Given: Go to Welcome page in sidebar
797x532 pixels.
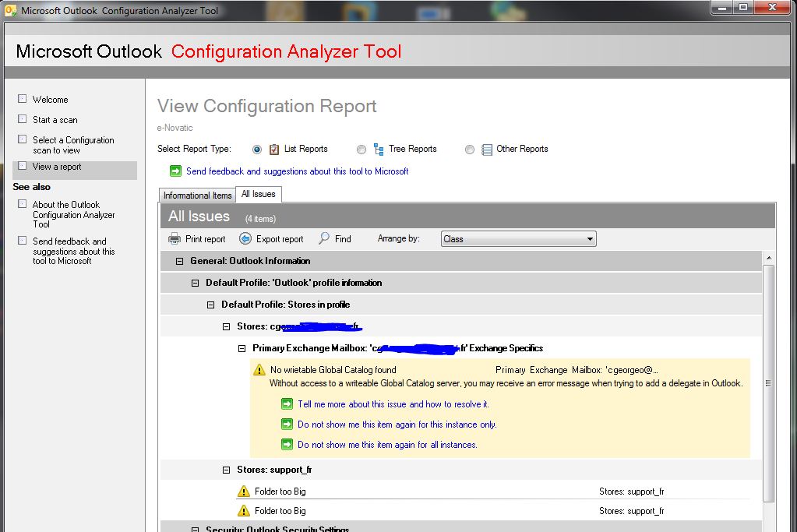Looking at the screenshot, I should 51,100.
